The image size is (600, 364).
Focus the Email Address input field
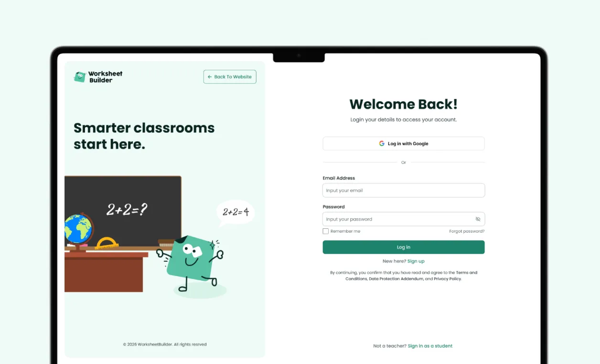tap(404, 191)
